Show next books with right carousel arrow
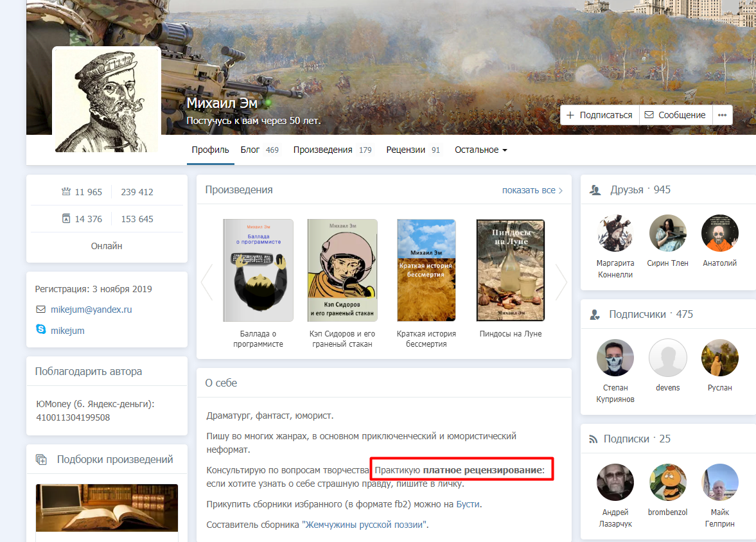 561,282
